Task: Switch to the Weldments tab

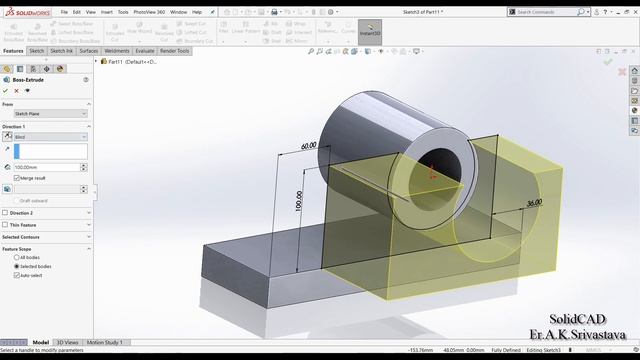Action: [x=117, y=51]
